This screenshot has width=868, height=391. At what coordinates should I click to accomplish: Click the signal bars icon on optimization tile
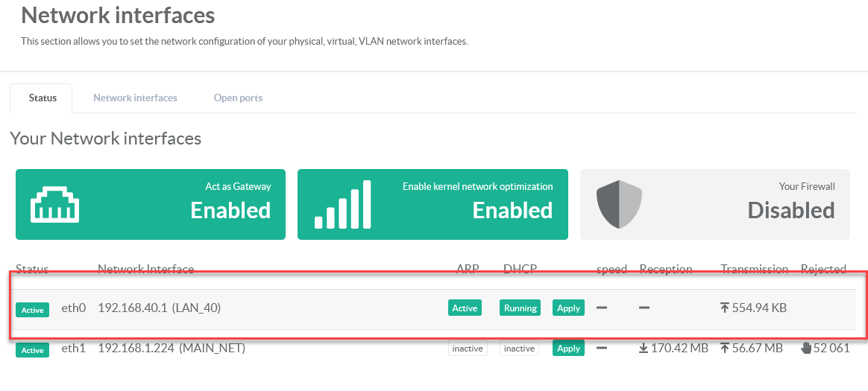342,204
